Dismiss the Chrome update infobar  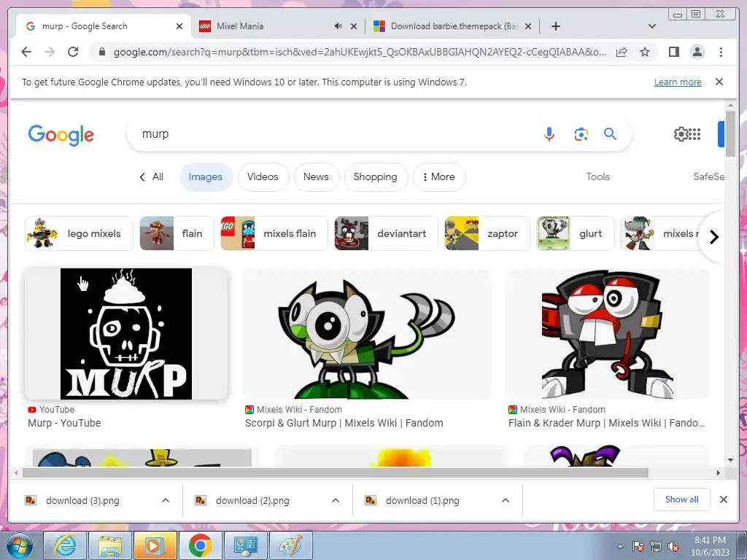(719, 82)
